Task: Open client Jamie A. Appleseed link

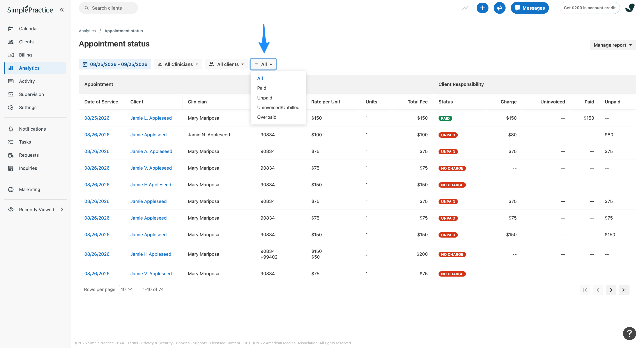Action: tap(151, 151)
